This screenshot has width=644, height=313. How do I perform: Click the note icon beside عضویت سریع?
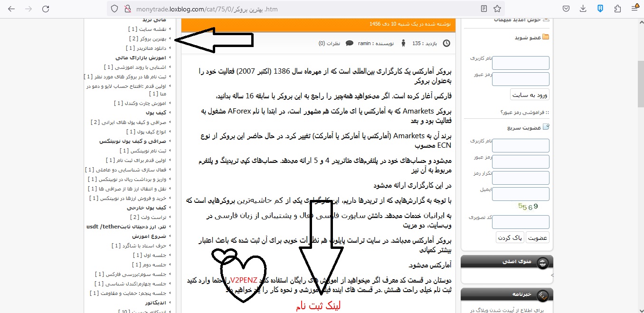[x=546, y=127]
